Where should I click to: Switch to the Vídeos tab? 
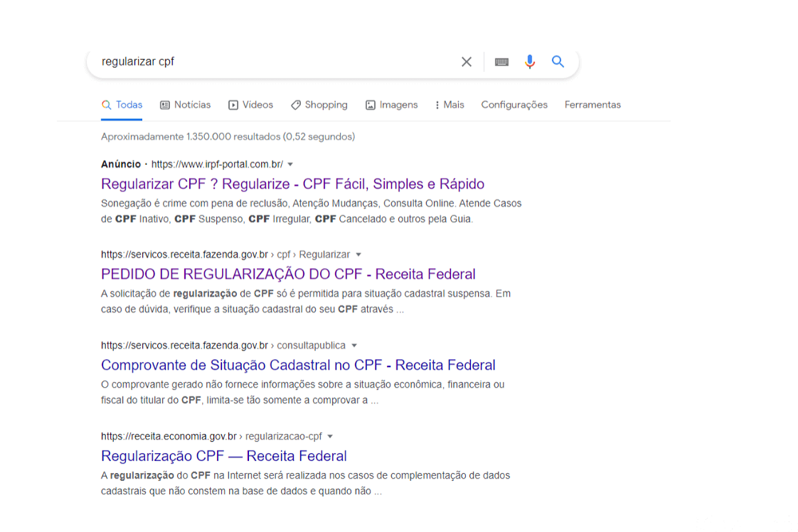251,104
